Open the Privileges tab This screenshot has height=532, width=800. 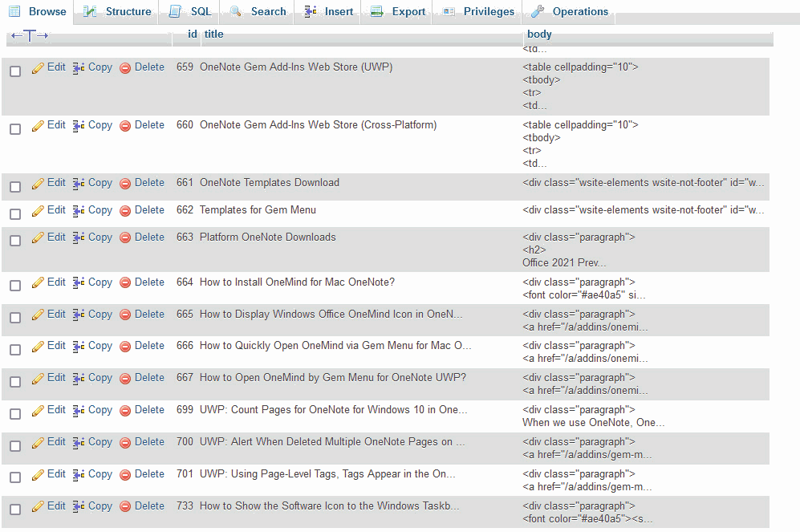(478, 11)
